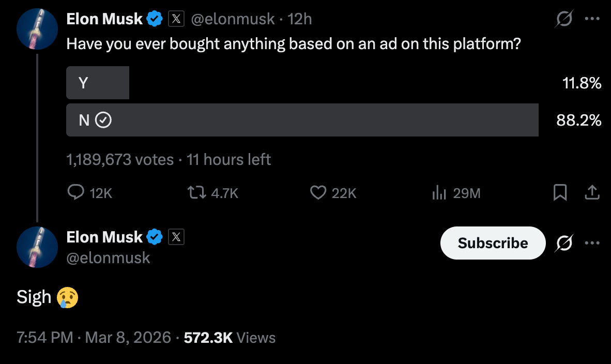
Task: Repost the poll tweet (4.7K)
Action: (195, 193)
